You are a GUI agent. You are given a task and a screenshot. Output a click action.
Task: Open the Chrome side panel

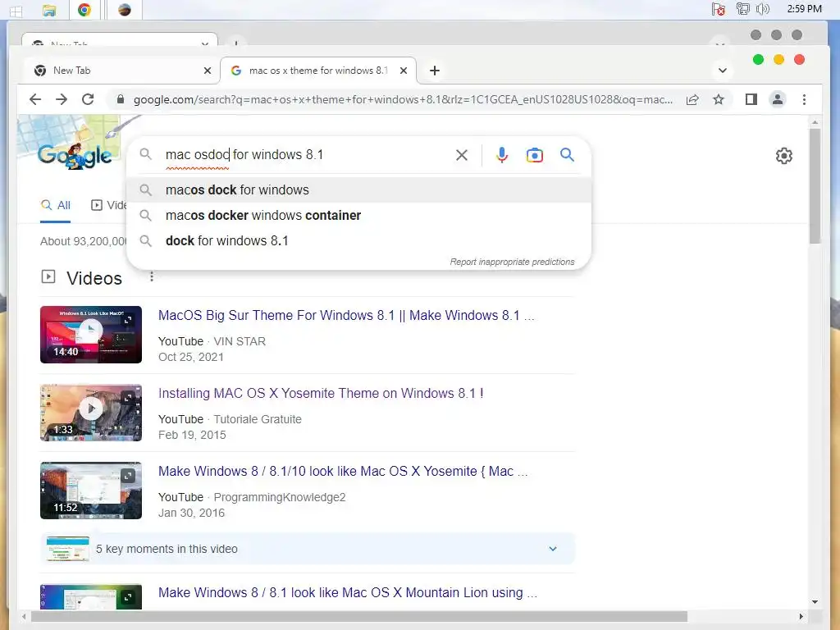click(x=751, y=99)
